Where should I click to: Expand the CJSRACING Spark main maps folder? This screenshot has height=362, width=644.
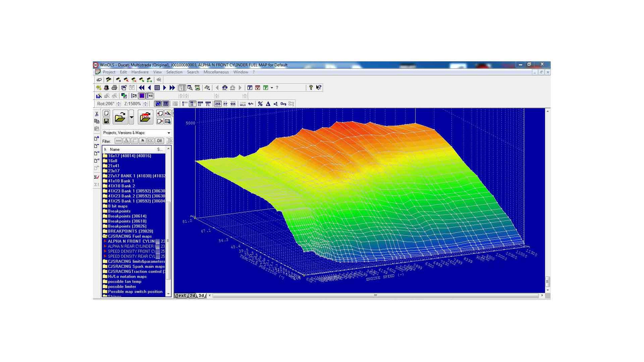pyautogui.click(x=136, y=266)
